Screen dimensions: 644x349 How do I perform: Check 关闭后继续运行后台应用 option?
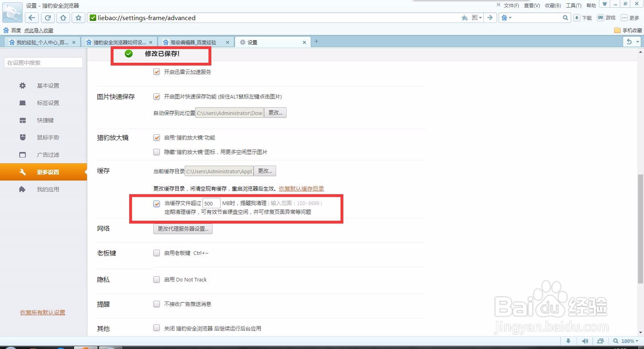click(x=157, y=328)
